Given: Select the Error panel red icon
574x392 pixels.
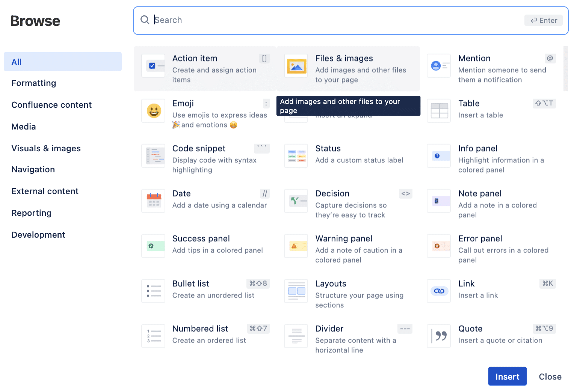Looking at the screenshot, I should click(x=439, y=246).
